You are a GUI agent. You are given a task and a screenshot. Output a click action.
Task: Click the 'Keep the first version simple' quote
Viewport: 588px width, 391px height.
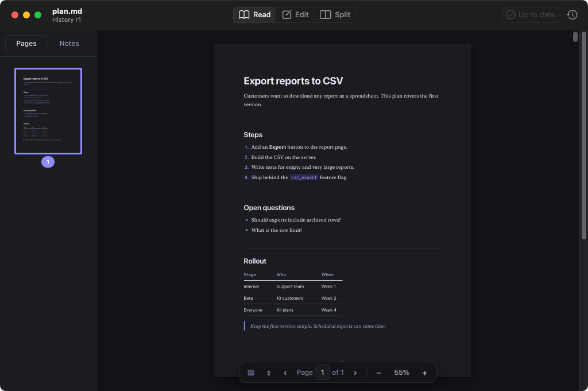(318, 326)
